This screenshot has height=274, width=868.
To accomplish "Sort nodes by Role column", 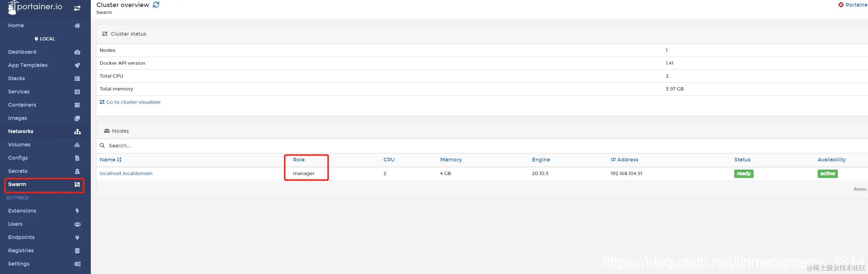I will coord(299,160).
